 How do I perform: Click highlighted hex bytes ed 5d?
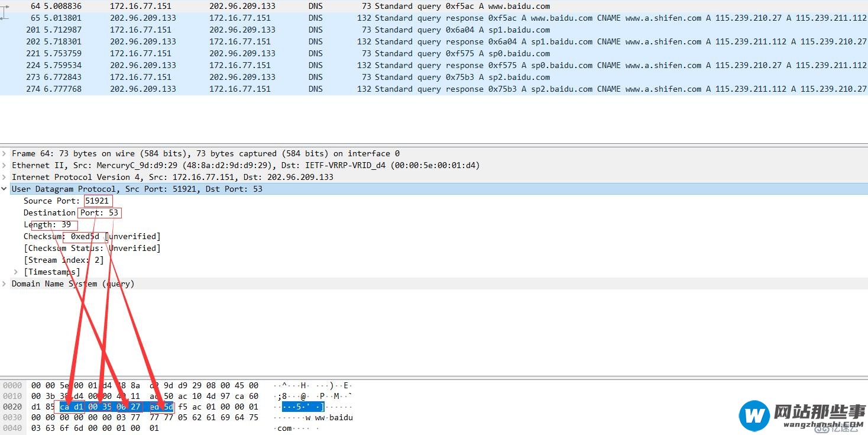161,407
